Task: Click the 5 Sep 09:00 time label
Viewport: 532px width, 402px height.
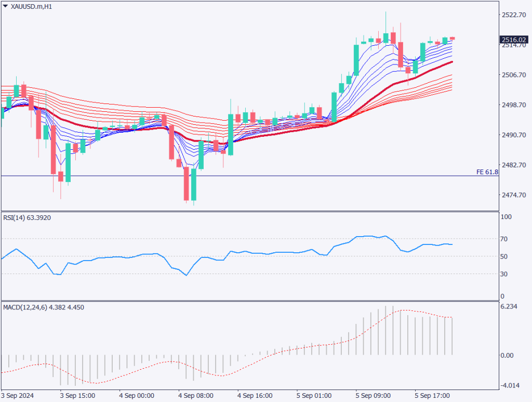Action: pos(373,395)
